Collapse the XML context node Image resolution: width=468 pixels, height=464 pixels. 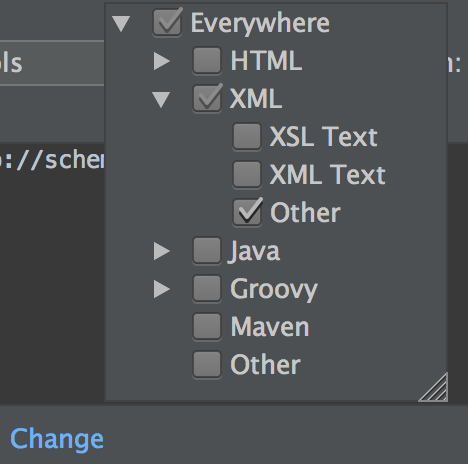[x=161, y=100]
